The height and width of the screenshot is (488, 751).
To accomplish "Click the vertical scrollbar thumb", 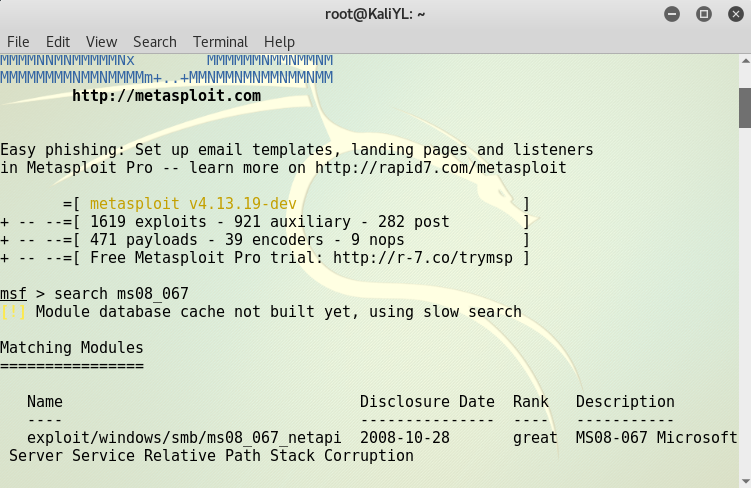I will [745, 108].
